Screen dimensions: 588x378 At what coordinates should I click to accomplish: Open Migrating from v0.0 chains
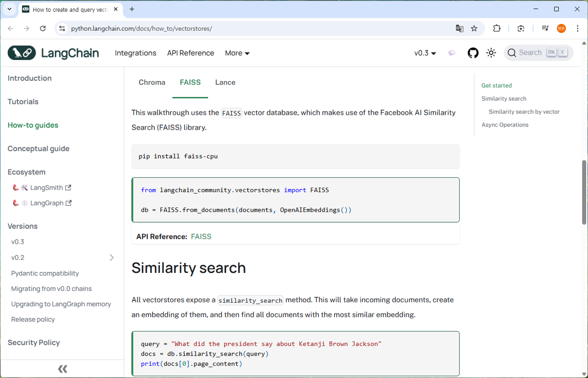click(51, 289)
